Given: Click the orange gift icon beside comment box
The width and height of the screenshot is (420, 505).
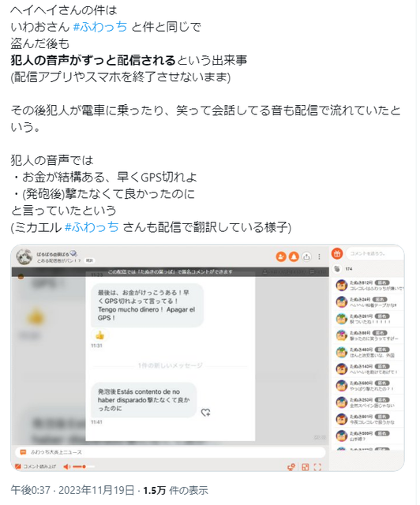Looking at the screenshot, I should [x=337, y=253].
